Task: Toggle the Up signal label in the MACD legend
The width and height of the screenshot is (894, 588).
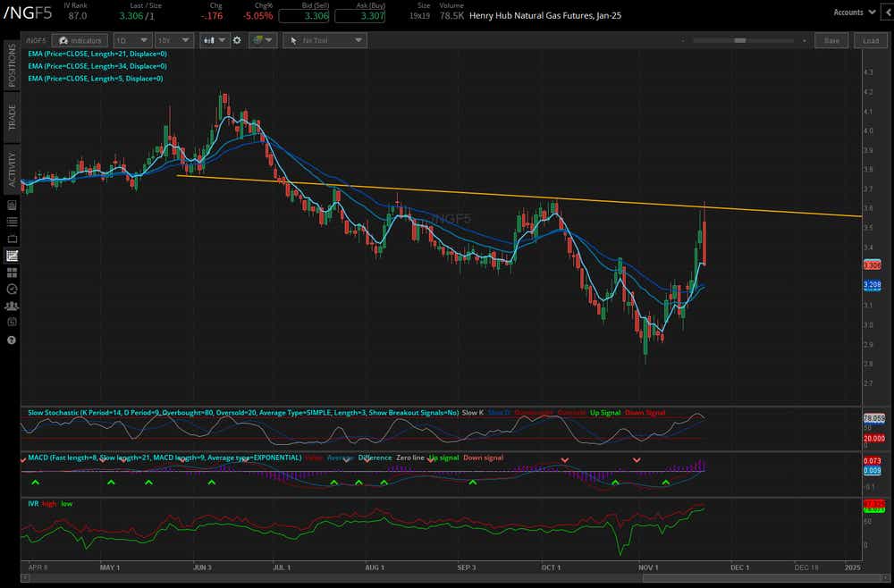Action: click(x=446, y=458)
